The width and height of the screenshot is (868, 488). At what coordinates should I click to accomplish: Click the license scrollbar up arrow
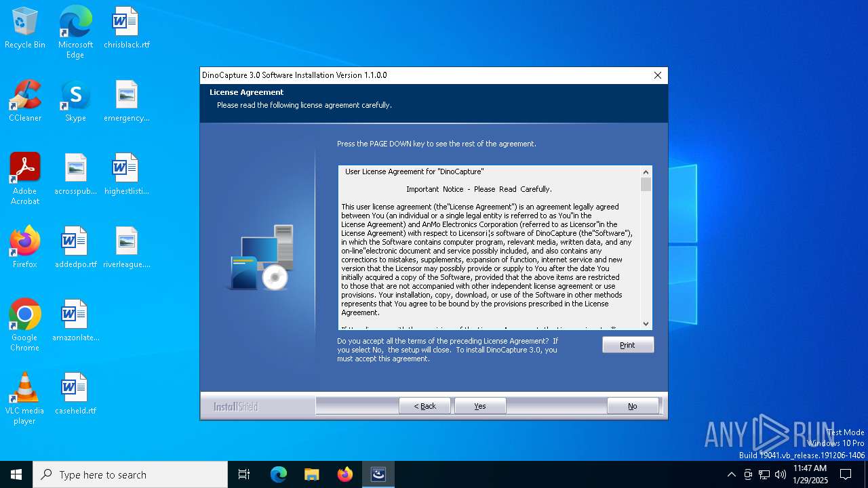pyautogui.click(x=646, y=171)
